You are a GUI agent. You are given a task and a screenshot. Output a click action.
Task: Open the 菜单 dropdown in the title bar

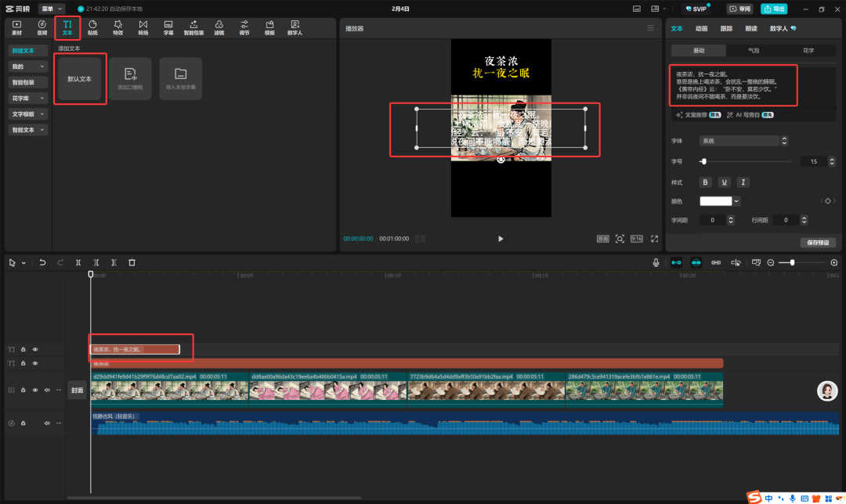click(52, 9)
